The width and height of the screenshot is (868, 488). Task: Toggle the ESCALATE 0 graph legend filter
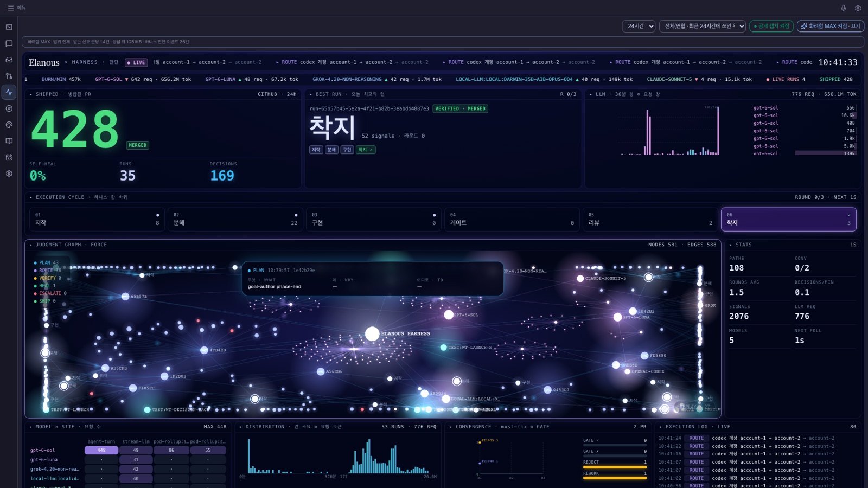50,293
